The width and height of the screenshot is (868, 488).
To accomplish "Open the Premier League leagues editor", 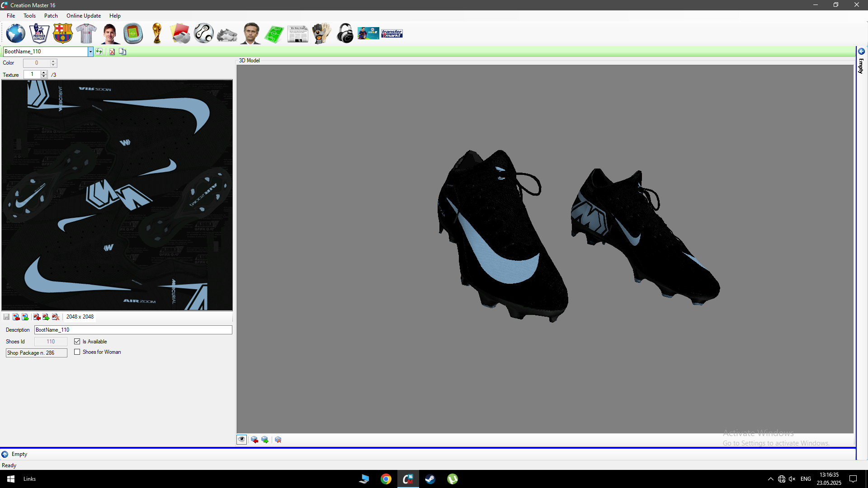I will point(39,33).
